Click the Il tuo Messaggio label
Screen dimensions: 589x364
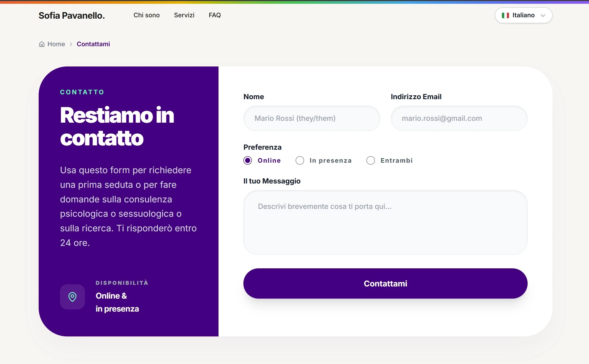coord(272,181)
